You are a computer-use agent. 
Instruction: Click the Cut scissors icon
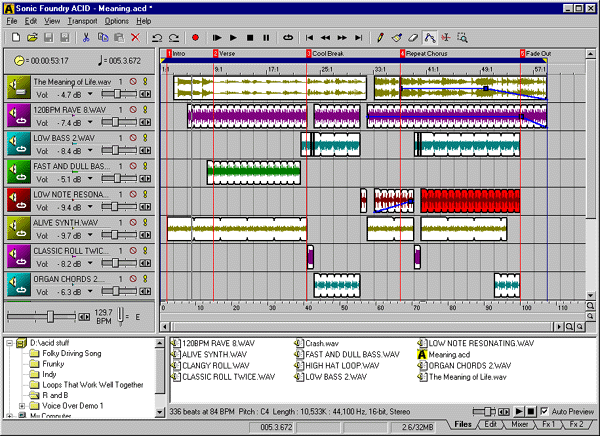tap(86, 38)
